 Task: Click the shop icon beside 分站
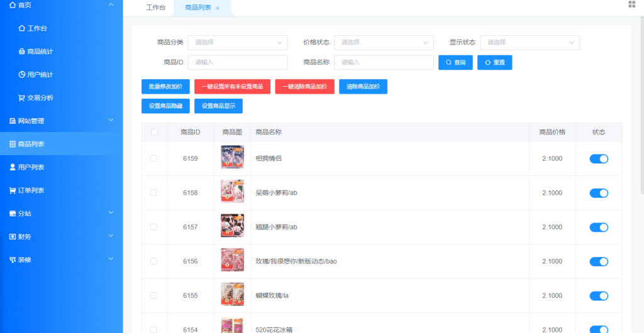click(13, 214)
